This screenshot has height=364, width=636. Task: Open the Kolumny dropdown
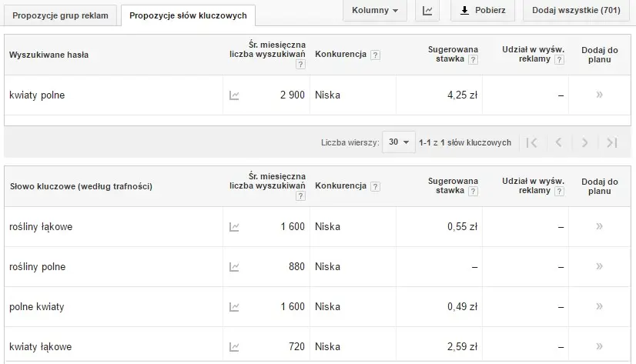(x=374, y=11)
